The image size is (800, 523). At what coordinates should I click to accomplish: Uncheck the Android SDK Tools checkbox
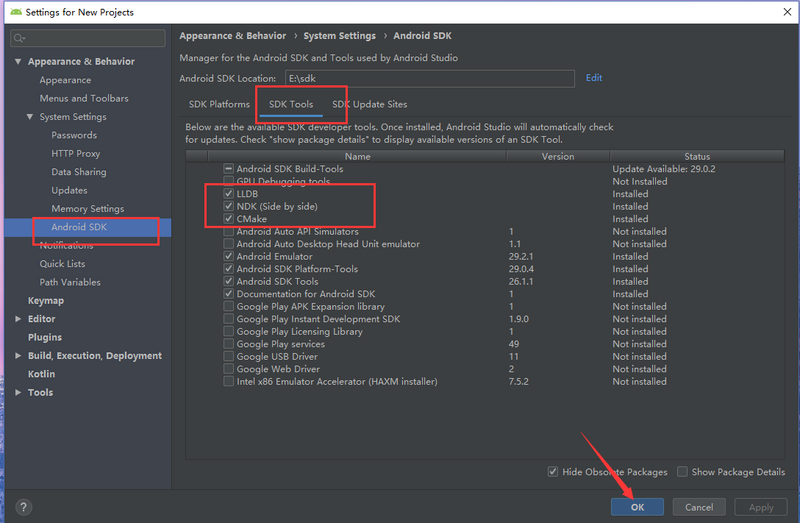pos(229,281)
